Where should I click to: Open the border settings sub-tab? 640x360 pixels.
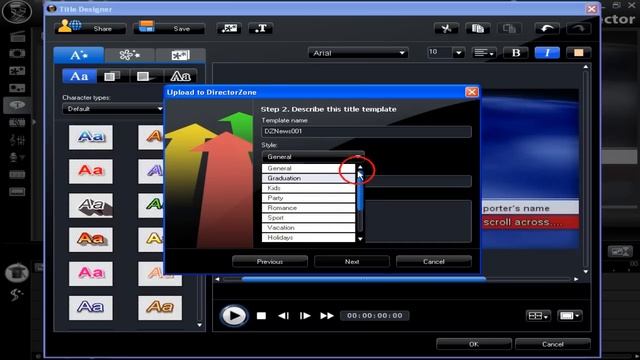point(146,76)
